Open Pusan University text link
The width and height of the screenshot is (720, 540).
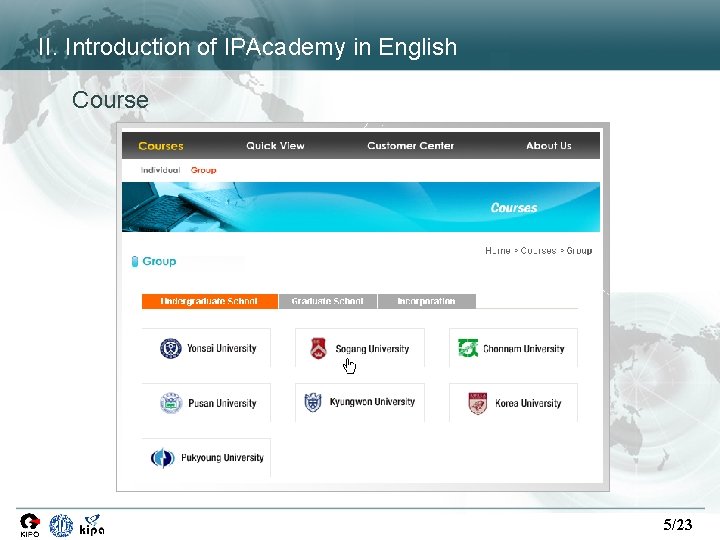click(x=222, y=403)
